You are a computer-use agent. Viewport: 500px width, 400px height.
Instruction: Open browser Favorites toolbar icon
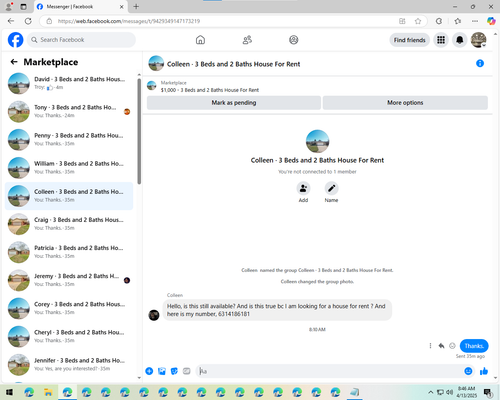tap(458, 21)
